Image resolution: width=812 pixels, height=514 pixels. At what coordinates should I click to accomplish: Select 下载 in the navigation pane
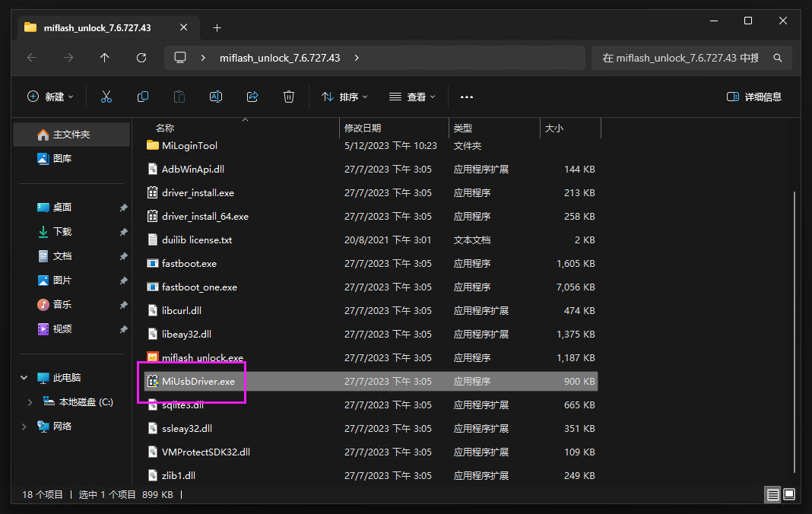(62, 231)
